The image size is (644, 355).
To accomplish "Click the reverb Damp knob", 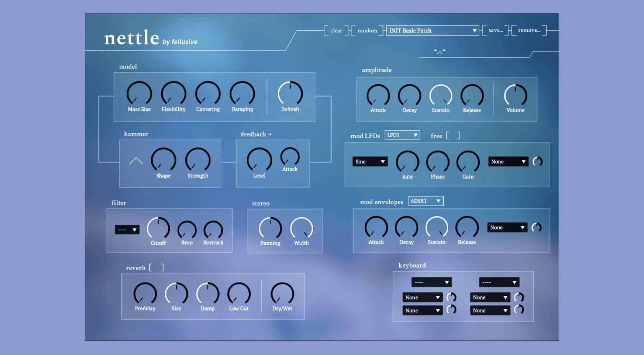I will click(x=207, y=294).
